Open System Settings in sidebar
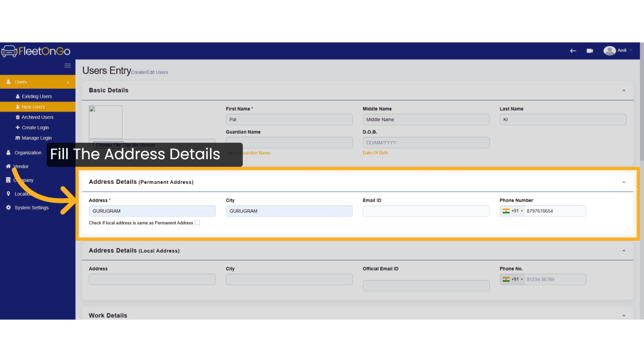The width and height of the screenshot is (644, 362). click(31, 208)
